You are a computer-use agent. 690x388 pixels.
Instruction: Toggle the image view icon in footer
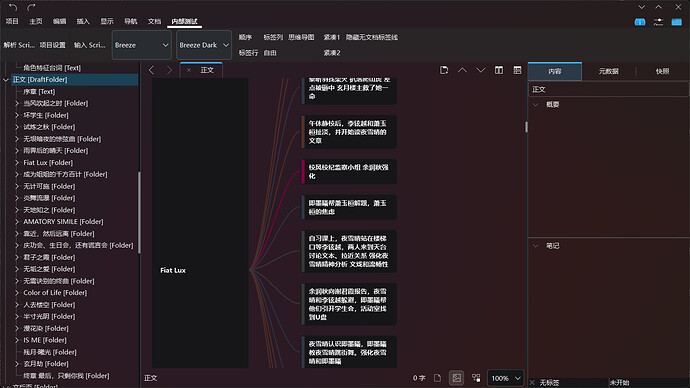tap(457, 378)
